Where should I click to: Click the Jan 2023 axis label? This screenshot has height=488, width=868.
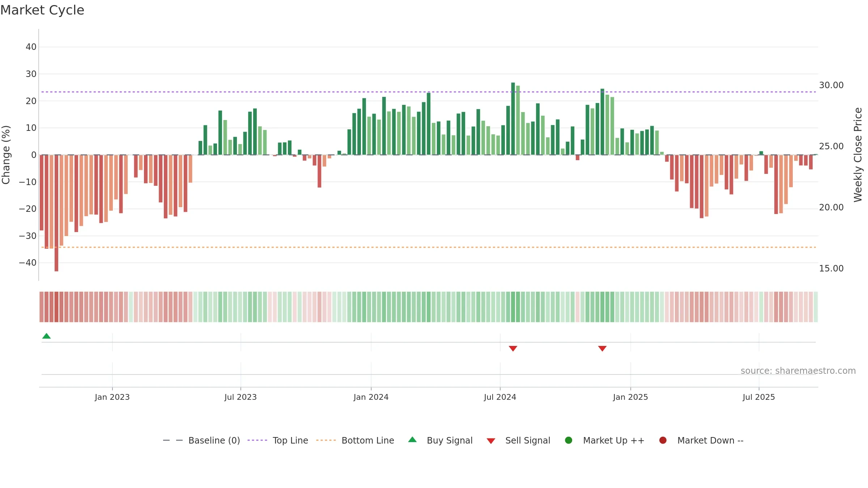click(112, 397)
